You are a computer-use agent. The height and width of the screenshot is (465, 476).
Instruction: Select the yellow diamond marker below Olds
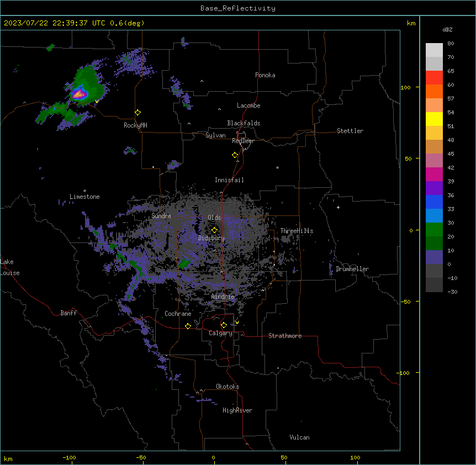click(214, 230)
